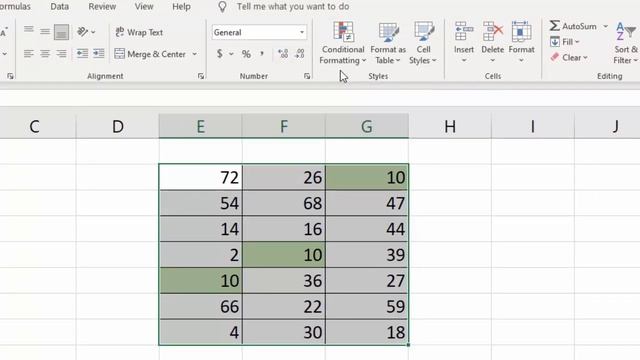Select the cell containing 47
The image size is (640, 360).
(x=367, y=203)
